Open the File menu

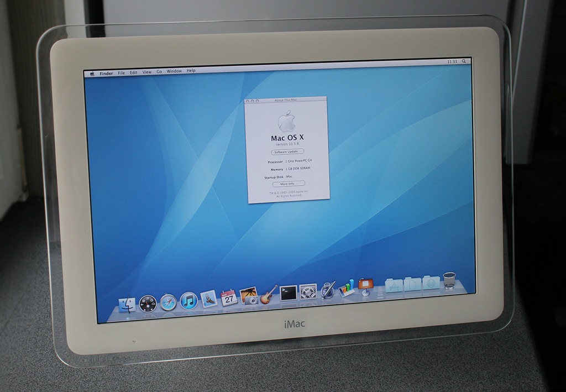pyautogui.click(x=121, y=73)
